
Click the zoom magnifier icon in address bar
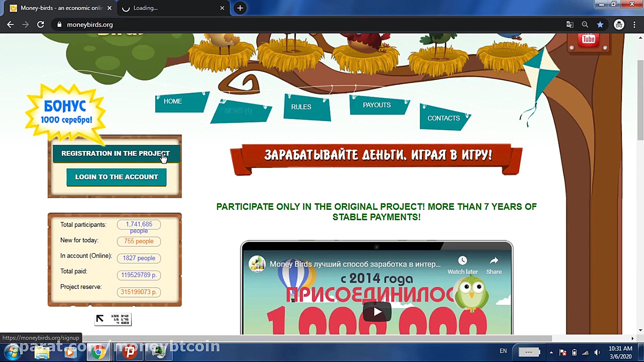pos(585,24)
